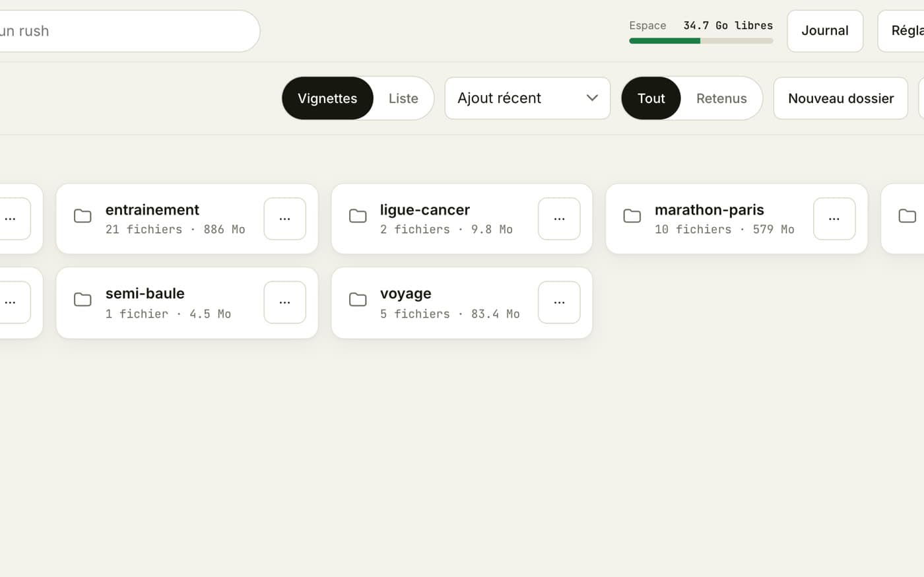
Task: Click "1 fichier · 4.5 Mo" details
Action: [x=168, y=314]
